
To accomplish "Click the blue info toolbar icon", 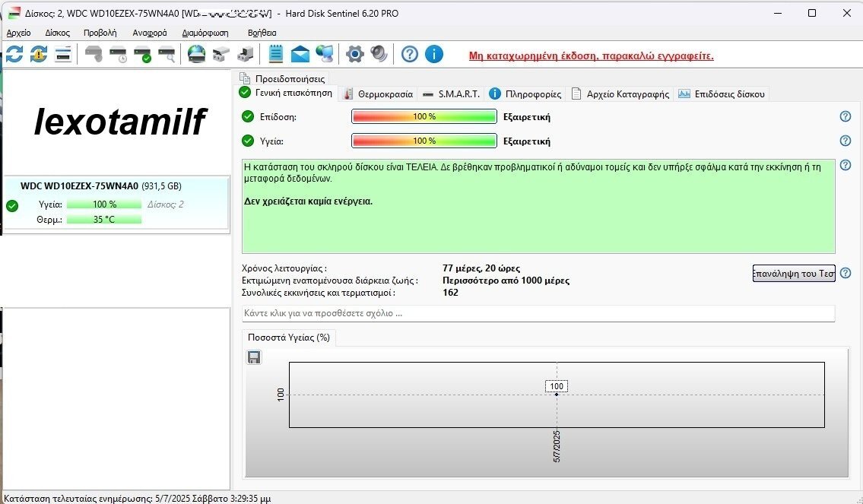I will (433, 54).
